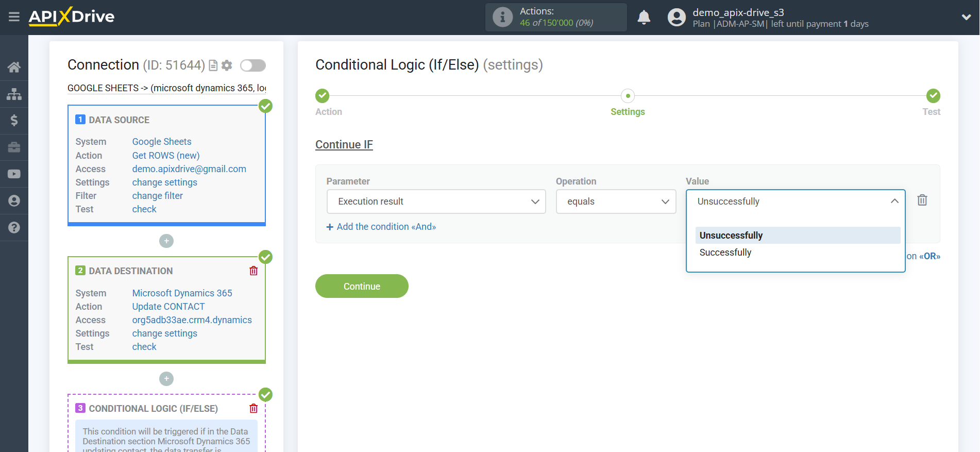Click change filter link
The image size is (980, 452).
(x=157, y=196)
